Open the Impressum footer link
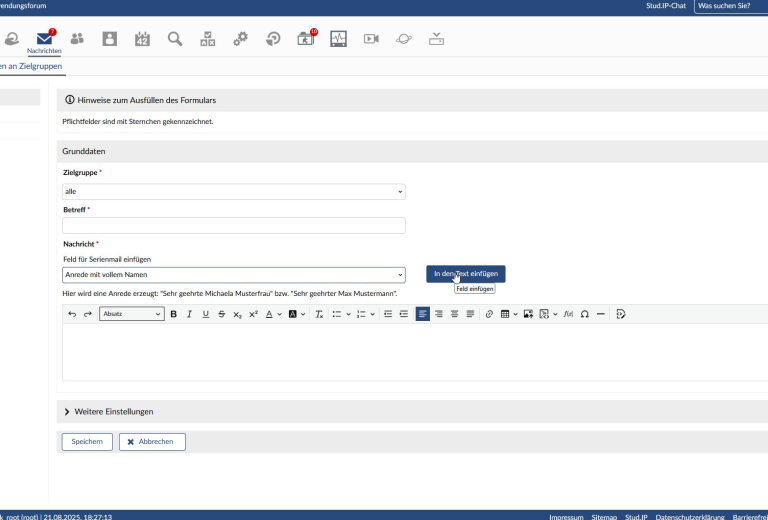Image resolution: width=768 pixels, height=520 pixels. tap(566, 517)
